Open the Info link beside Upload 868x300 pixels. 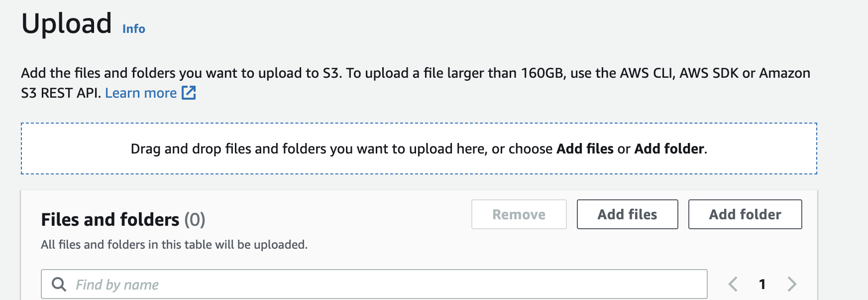point(133,29)
